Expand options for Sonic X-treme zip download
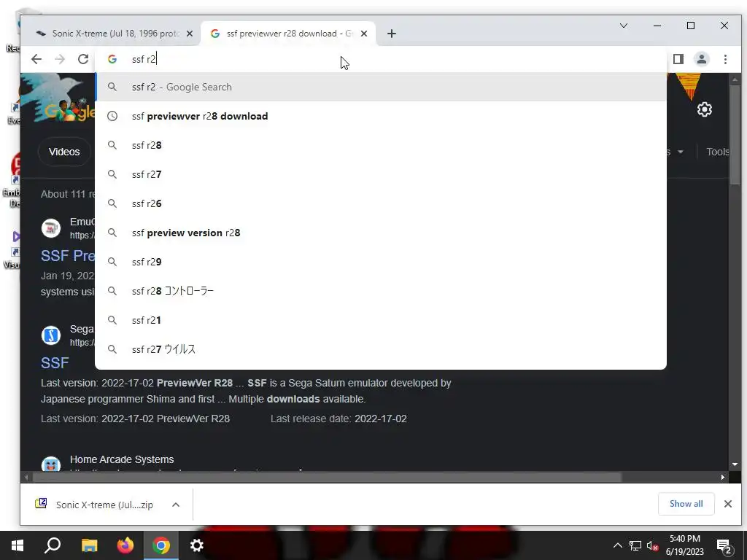The height and width of the screenshot is (560, 747). [176, 505]
